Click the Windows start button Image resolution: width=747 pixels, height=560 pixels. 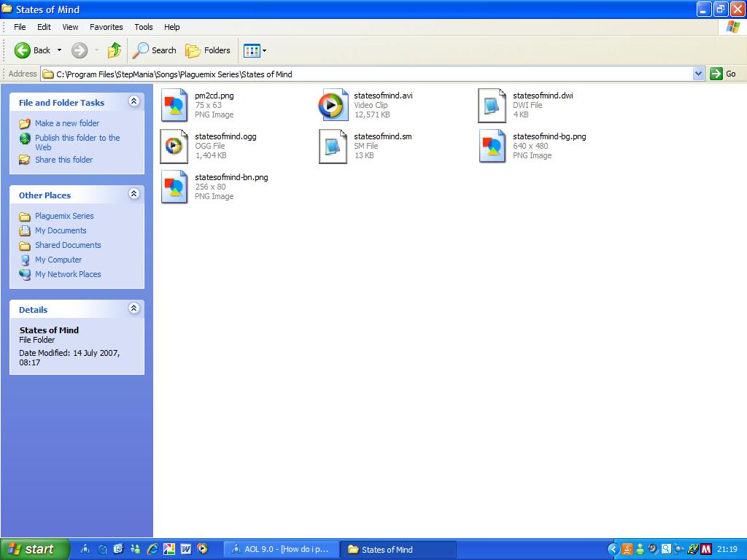click(x=34, y=549)
